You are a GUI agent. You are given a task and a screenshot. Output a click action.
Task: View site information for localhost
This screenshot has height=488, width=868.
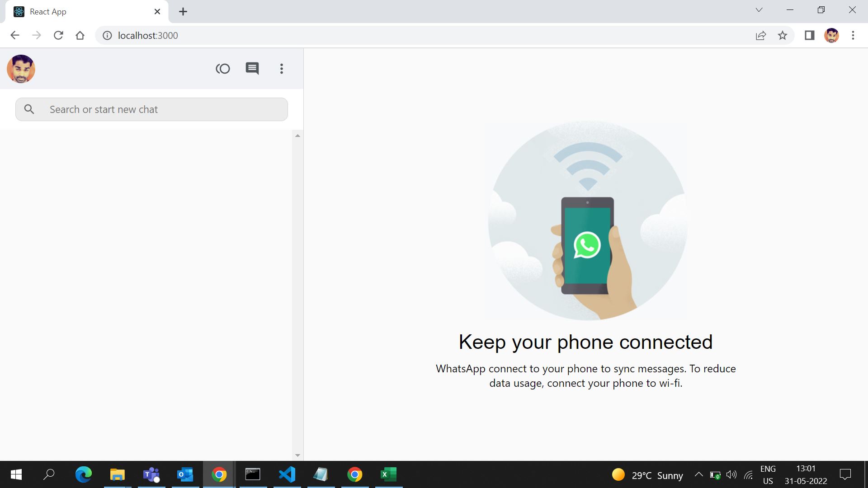[x=107, y=35]
